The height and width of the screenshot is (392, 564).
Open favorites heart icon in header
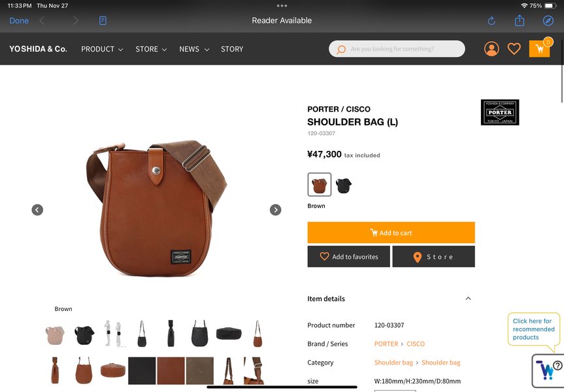pos(514,48)
